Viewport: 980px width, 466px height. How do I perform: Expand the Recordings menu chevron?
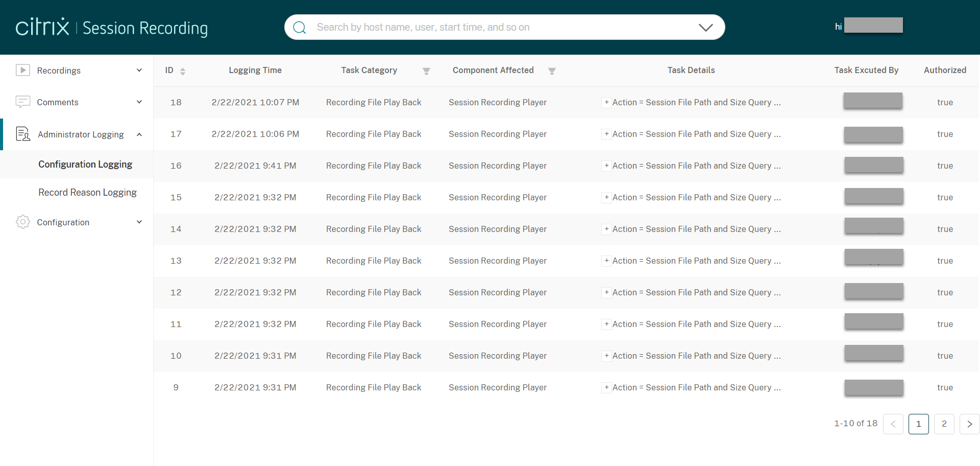pyautogui.click(x=139, y=70)
